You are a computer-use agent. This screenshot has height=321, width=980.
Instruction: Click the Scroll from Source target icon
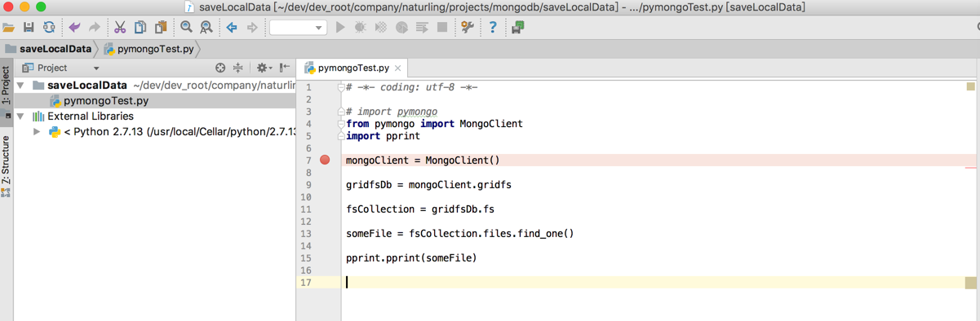pyautogui.click(x=220, y=68)
